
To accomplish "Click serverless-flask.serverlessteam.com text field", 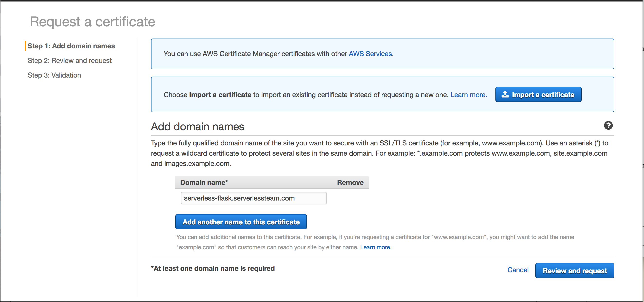I will (254, 198).
